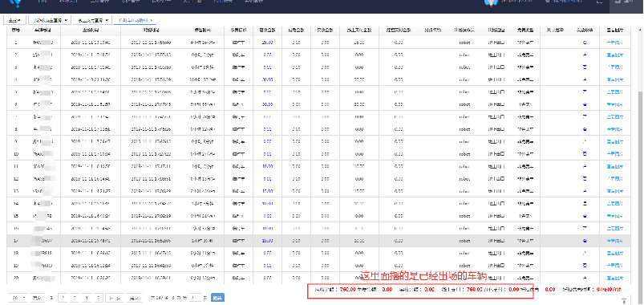The image size is (644, 305).
Task: Click the first-page button in pagination
Action: tap(37, 298)
